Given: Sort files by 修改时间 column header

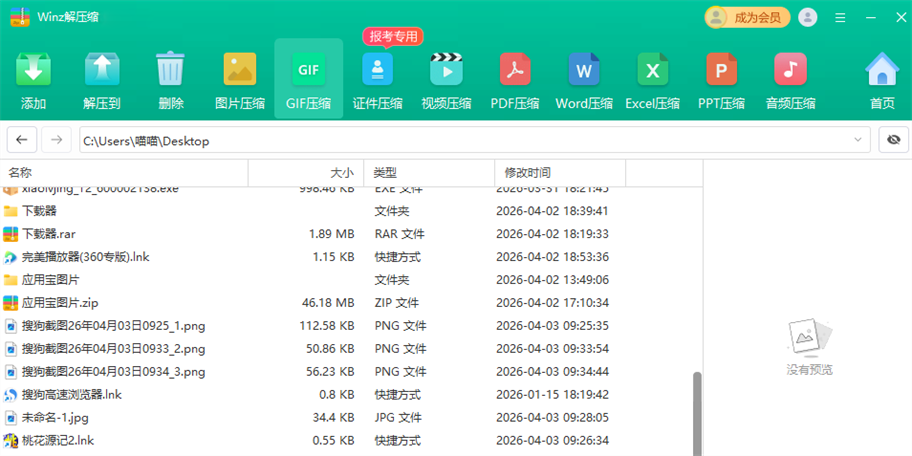Looking at the screenshot, I should (x=527, y=173).
